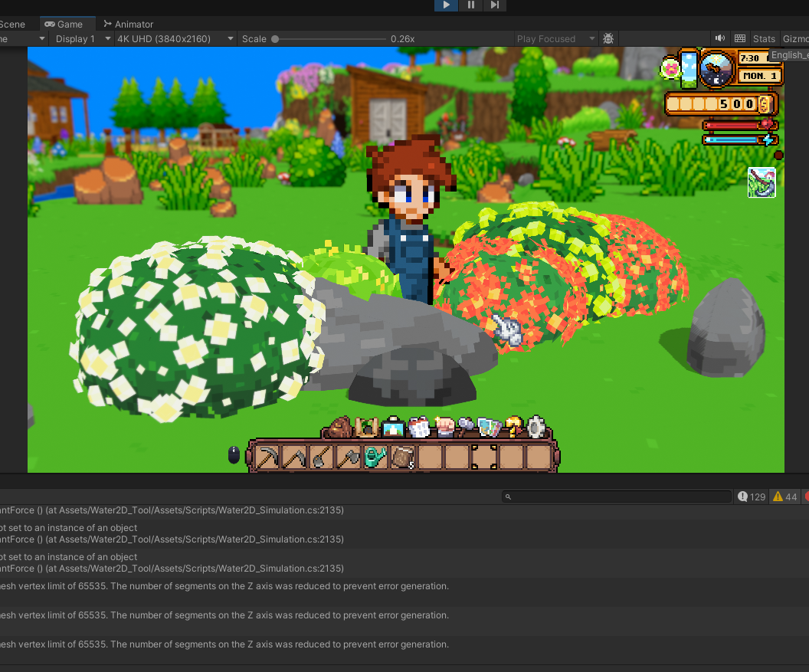The width and height of the screenshot is (809, 672).
Task: Open the gear settings icon in game
Action: [536, 426]
